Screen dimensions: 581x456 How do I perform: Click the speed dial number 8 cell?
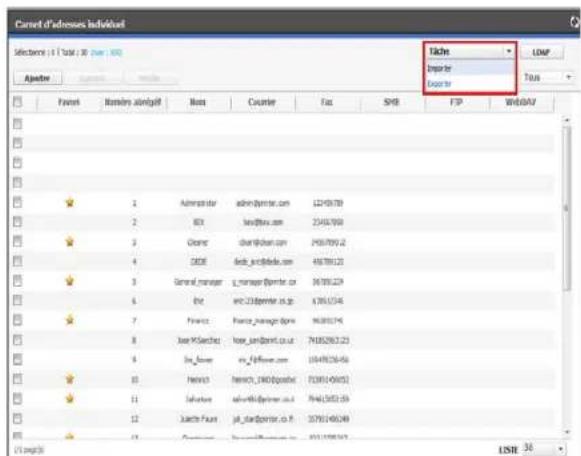tap(134, 340)
